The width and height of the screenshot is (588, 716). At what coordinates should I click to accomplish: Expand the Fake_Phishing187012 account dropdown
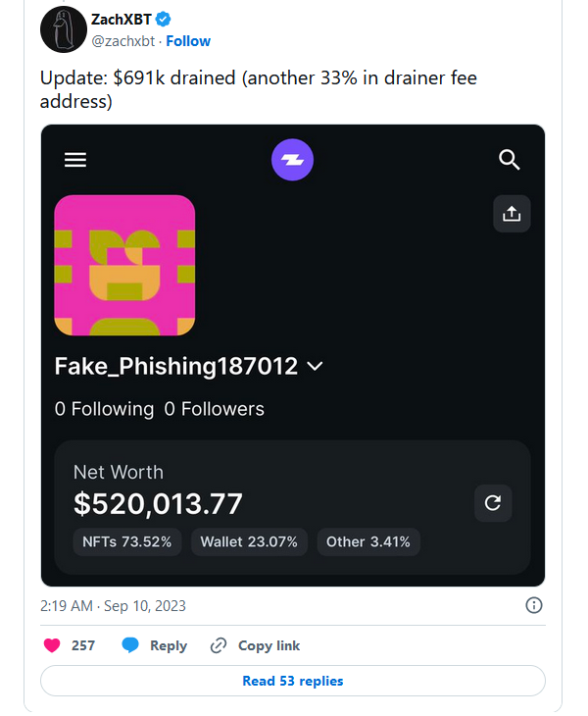click(315, 367)
